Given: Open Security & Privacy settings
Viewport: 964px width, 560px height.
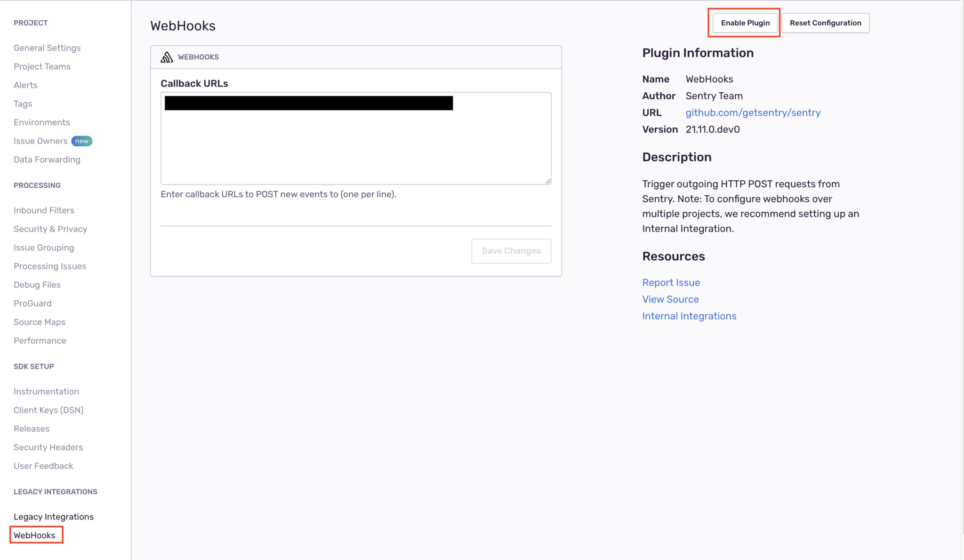Looking at the screenshot, I should click(50, 229).
